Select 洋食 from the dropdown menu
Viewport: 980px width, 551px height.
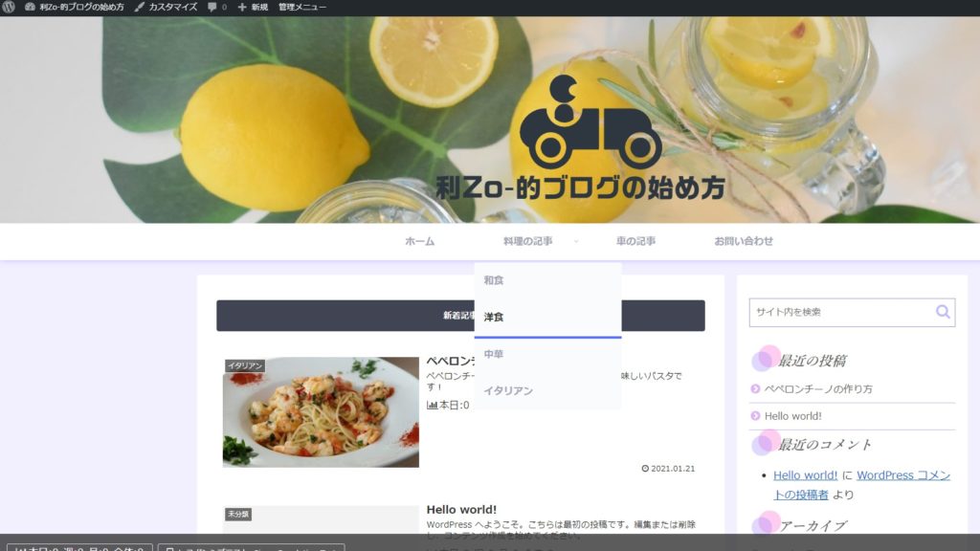point(494,317)
